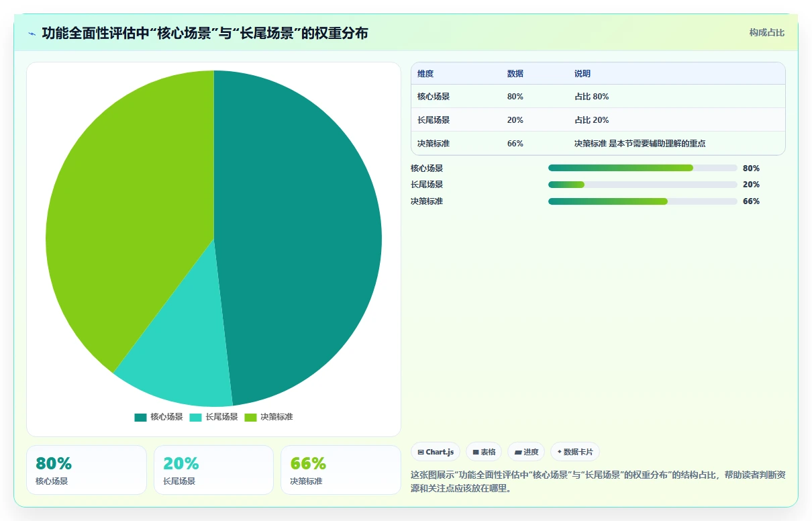The height and width of the screenshot is (521, 812).
Task: Click the 80% value in table
Action: (x=515, y=97)
